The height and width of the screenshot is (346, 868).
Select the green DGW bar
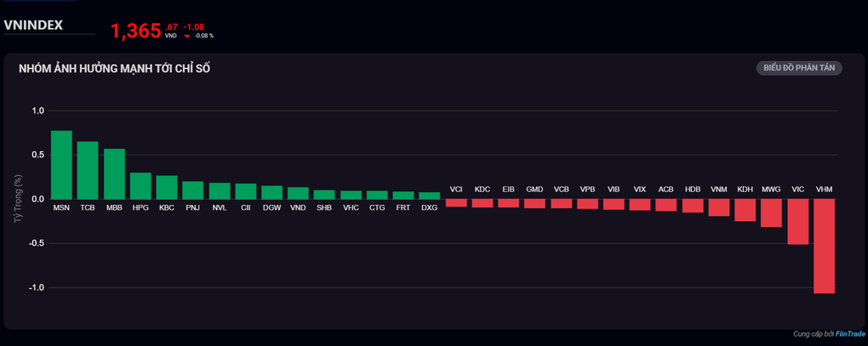[x=271, y=192]
